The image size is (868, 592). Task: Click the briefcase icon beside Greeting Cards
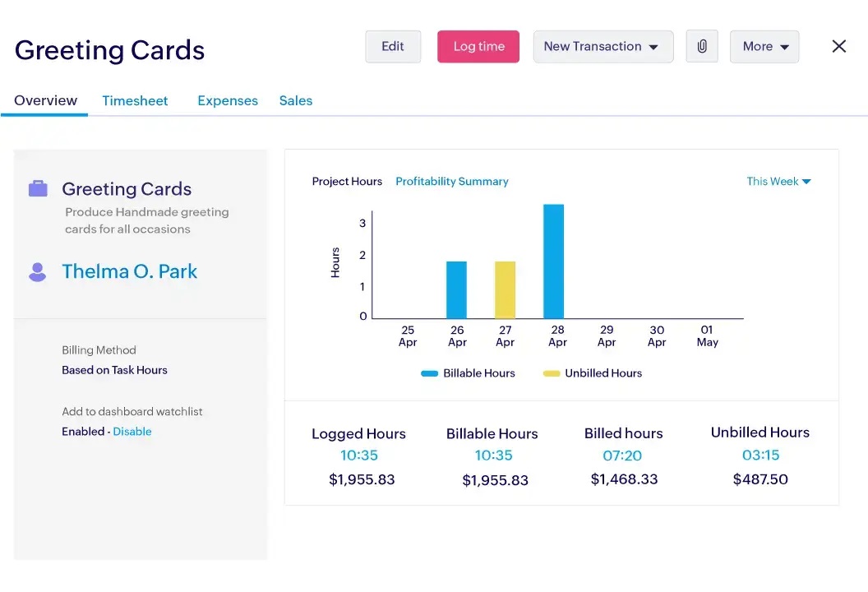[37, 188]
